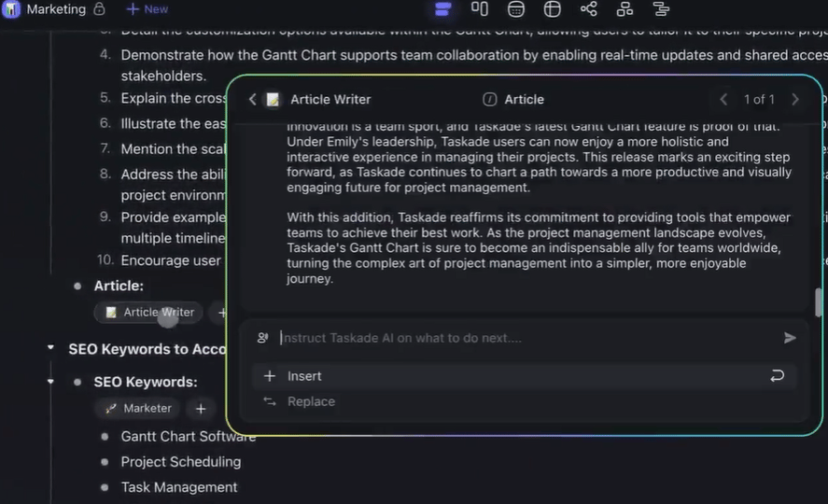
Task: Click the lock icon next to Marketing
Action: pyautogui.click(x=99, y=9)
